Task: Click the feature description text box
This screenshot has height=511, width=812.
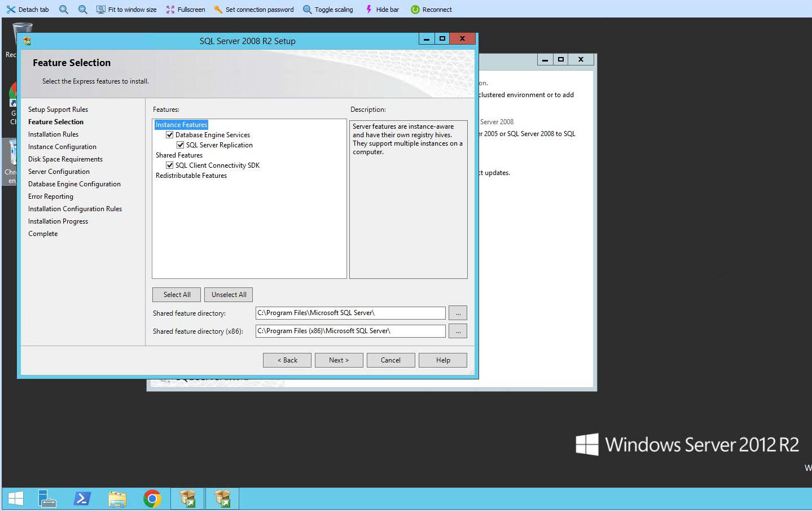Action: pyautogui.click(x=409, y=199)
